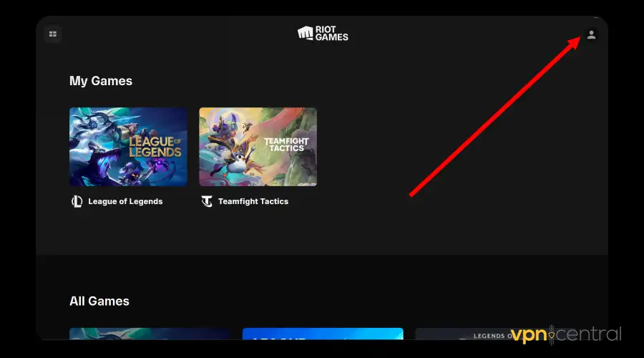Select the Teamfight Tactics text label
644x358 pixels.
[x=253, y=201]
